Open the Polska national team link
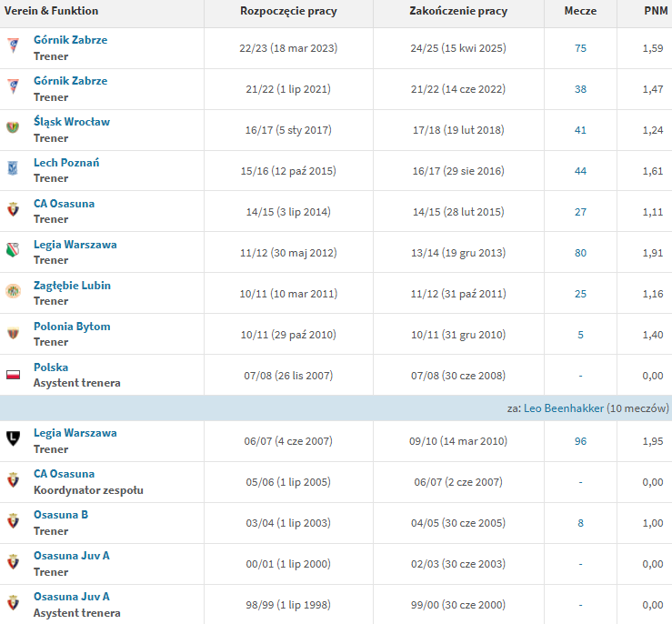The height and width of the screenshot is (624, 672). pos(51,367)
